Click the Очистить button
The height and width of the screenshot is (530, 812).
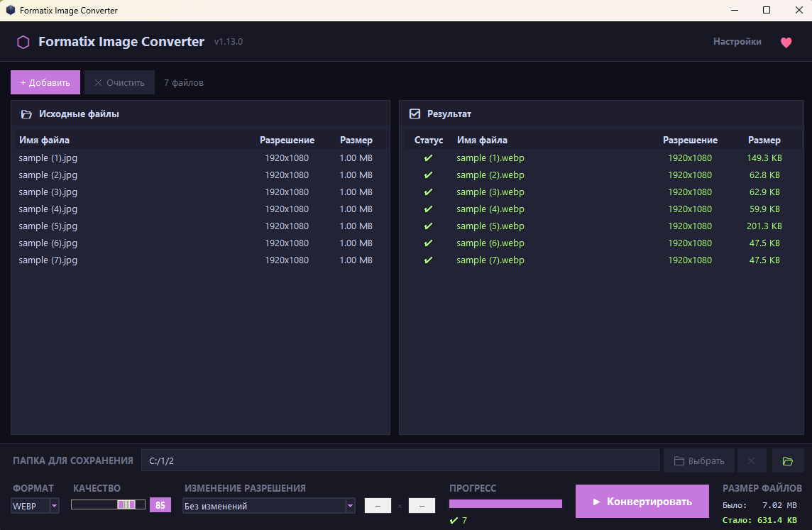coord(120,82)
